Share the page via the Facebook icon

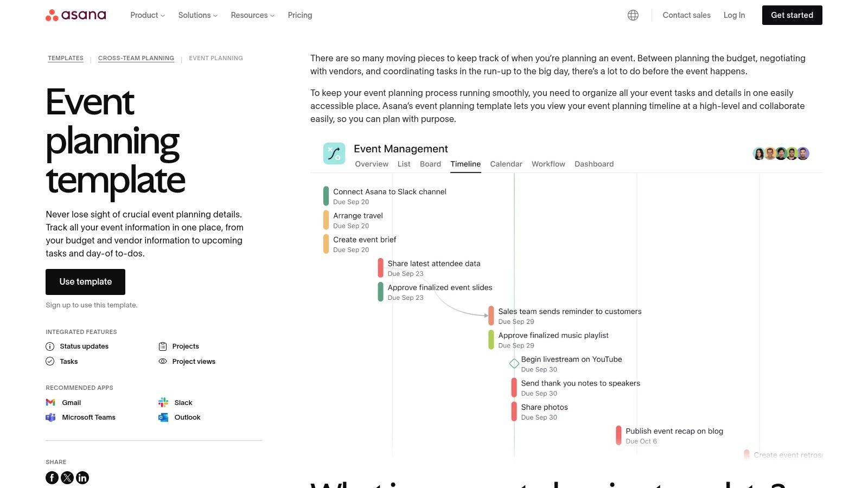coord(52,478)
